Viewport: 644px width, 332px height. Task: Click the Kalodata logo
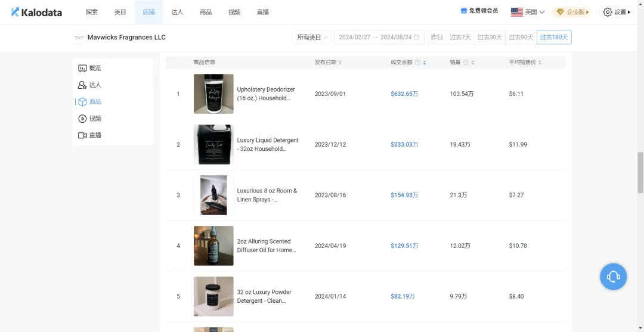pos(36,13)
